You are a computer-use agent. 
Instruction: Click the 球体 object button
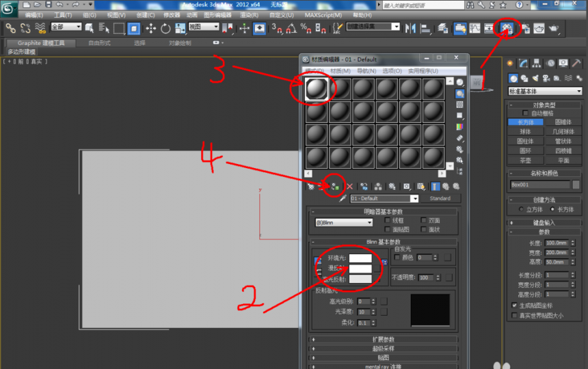pos(525,131)
